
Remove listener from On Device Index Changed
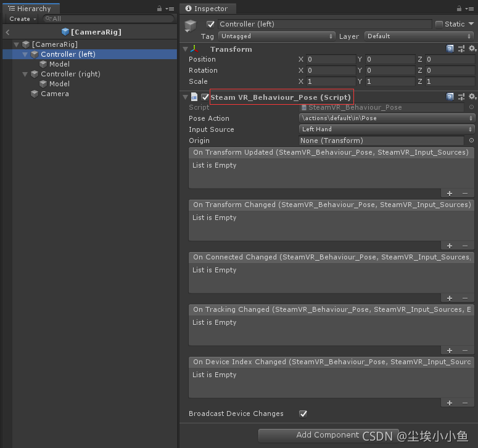465,403
